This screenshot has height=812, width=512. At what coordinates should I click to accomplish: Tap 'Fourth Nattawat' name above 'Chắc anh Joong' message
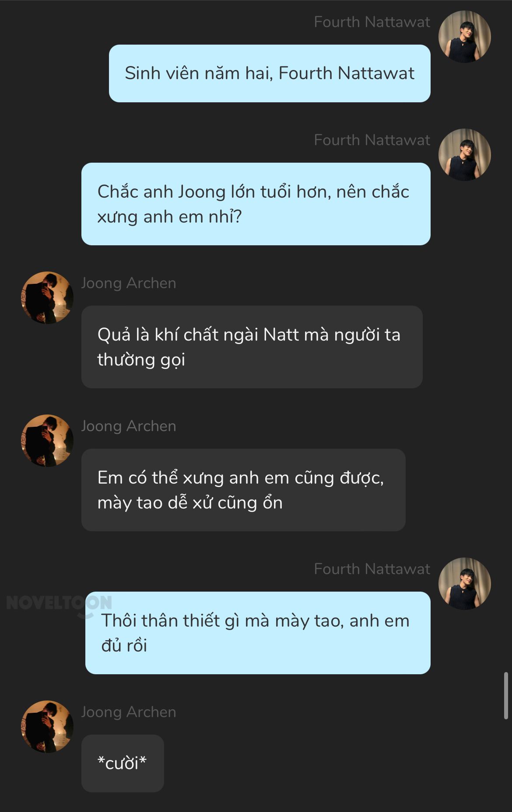pos(372,140)
